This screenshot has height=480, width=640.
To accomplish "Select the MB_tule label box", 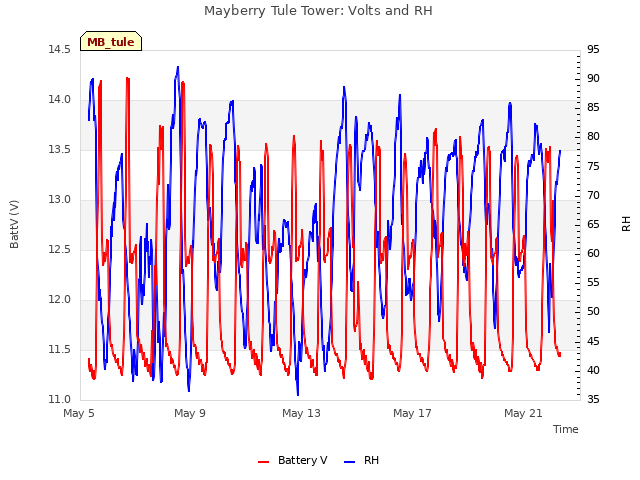I will click(x=111, y=42).
